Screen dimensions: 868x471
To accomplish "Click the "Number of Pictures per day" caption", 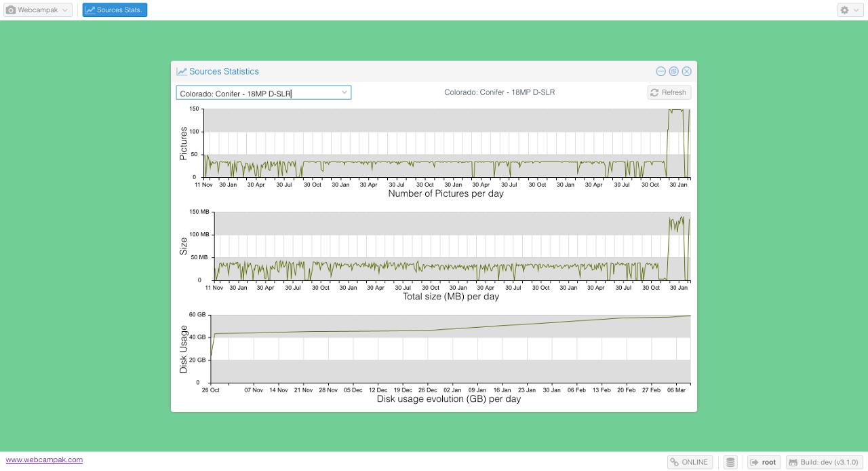I will pyautogui.click(x=446, y=193).
